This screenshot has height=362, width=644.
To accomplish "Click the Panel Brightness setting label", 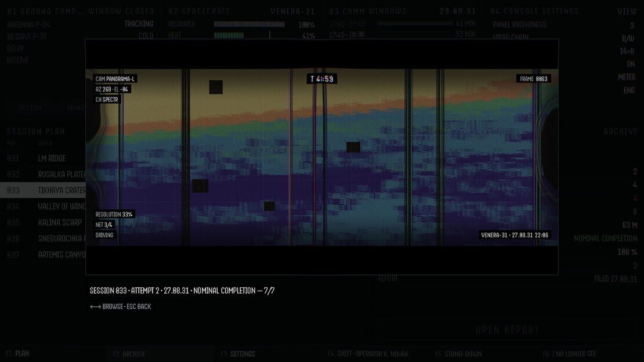I will [x=520, y=24].
